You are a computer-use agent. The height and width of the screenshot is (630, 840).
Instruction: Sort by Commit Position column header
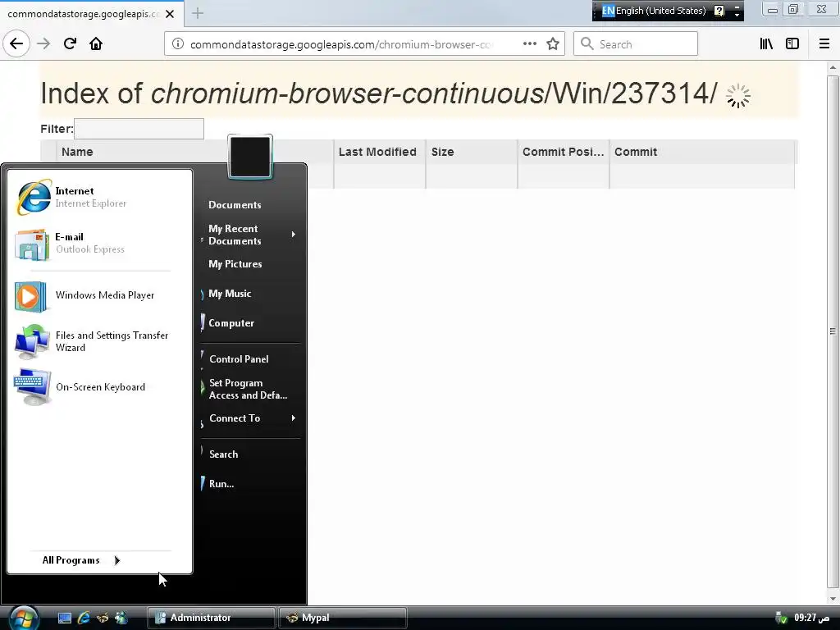tap(563, 152)
